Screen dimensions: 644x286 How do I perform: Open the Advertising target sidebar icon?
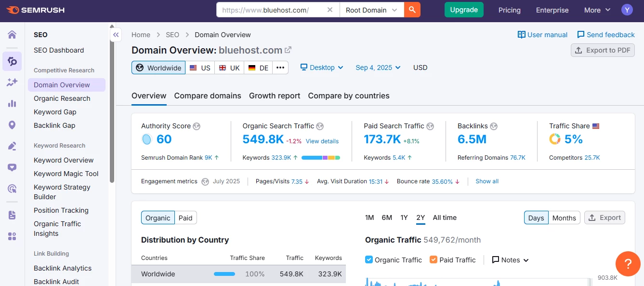[x=12, y=189]
